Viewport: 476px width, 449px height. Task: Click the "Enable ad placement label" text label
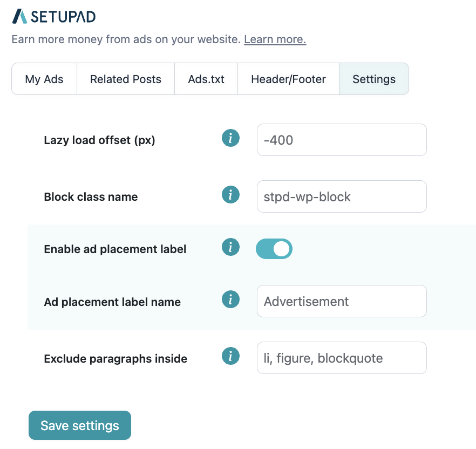click(x=115, y=249)
